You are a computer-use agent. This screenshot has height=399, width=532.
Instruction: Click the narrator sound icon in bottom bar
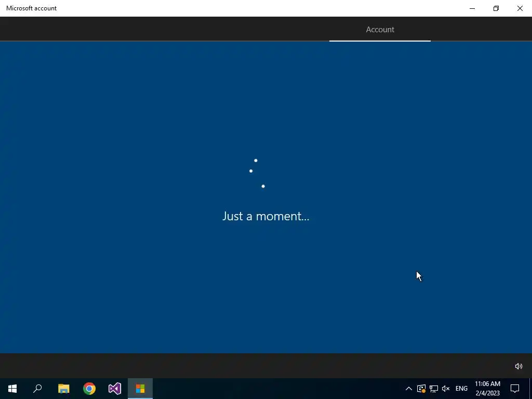coord(518,366)
